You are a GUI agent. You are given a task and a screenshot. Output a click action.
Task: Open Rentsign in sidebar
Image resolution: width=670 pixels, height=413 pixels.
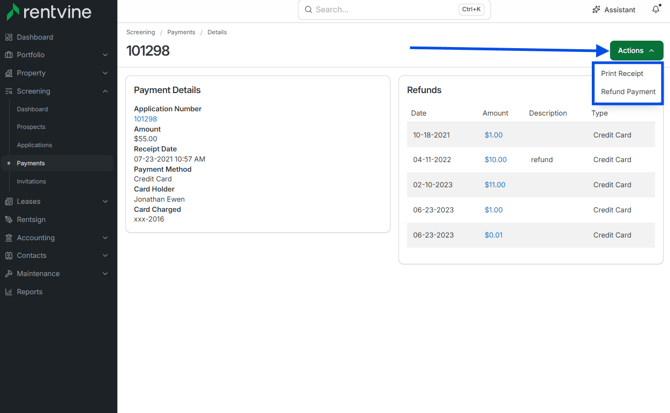click(31, 220)
